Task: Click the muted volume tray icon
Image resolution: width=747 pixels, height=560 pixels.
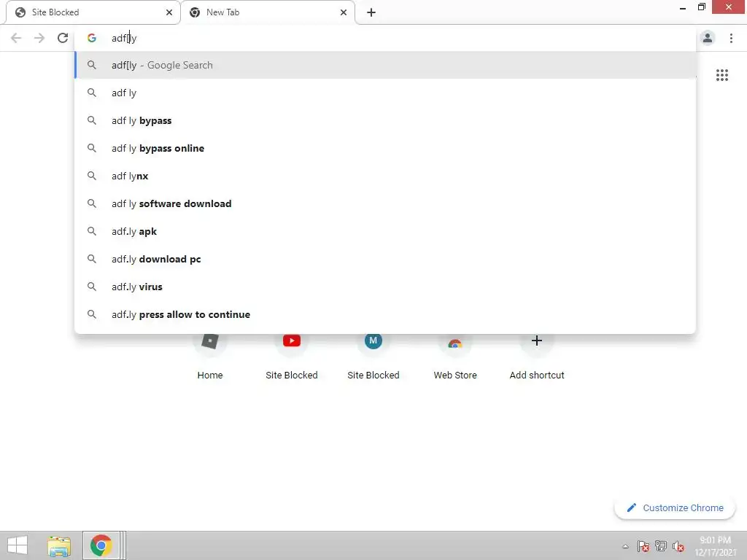Action: (x=678, y=546)
